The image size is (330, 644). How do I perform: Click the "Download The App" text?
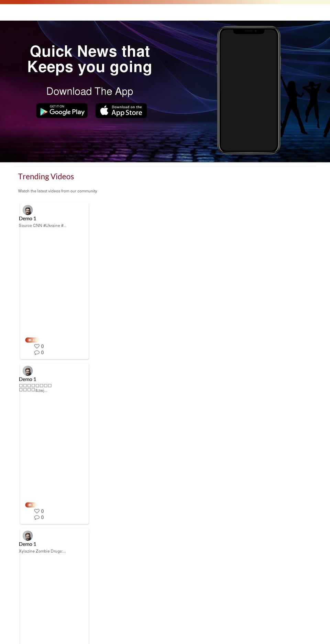point(90,91)
